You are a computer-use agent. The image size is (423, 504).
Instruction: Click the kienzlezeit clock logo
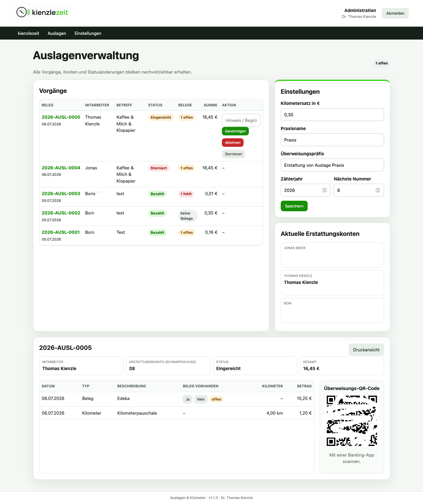(x=42, y=12)
